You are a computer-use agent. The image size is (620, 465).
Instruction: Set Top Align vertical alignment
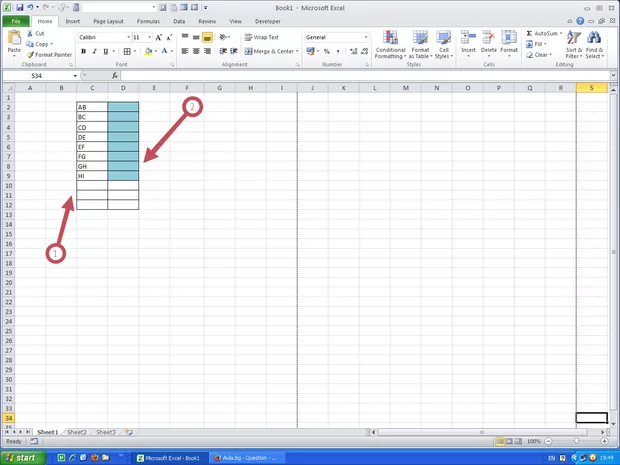coord(185,37)
